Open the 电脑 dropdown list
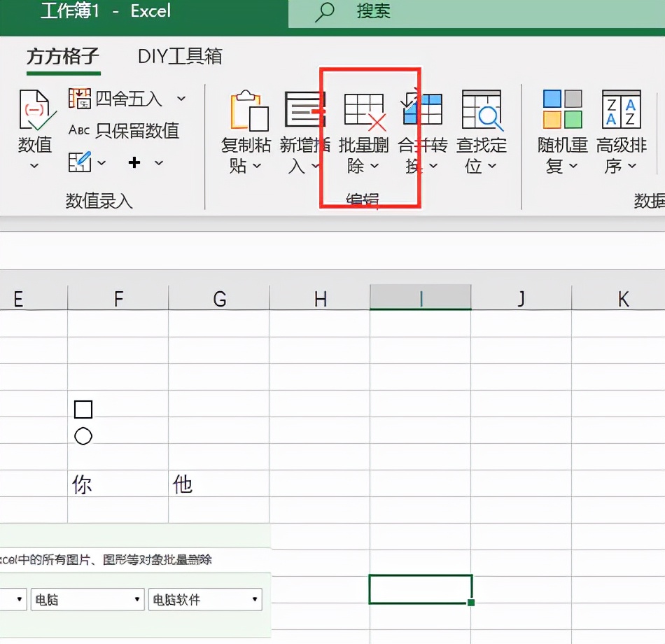Image resolution: width=665 pixels, height=644 pixels. click(87, 599)
